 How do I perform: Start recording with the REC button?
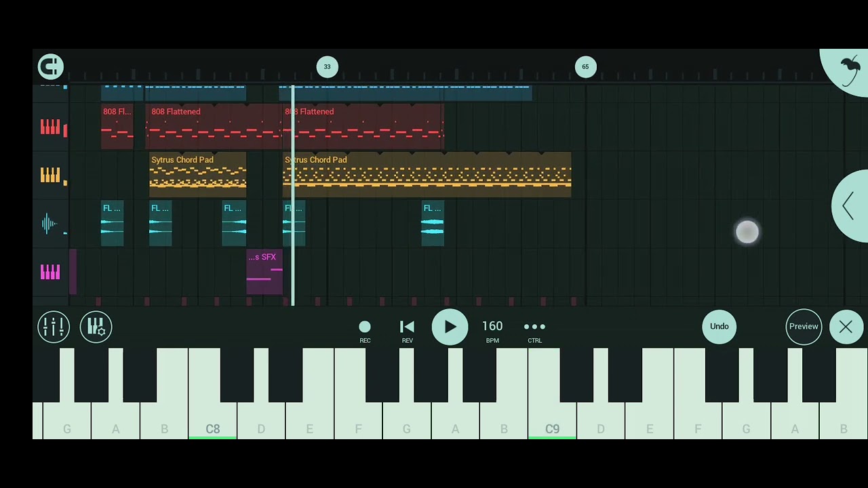pyautogui.click(x=365, y=331)
